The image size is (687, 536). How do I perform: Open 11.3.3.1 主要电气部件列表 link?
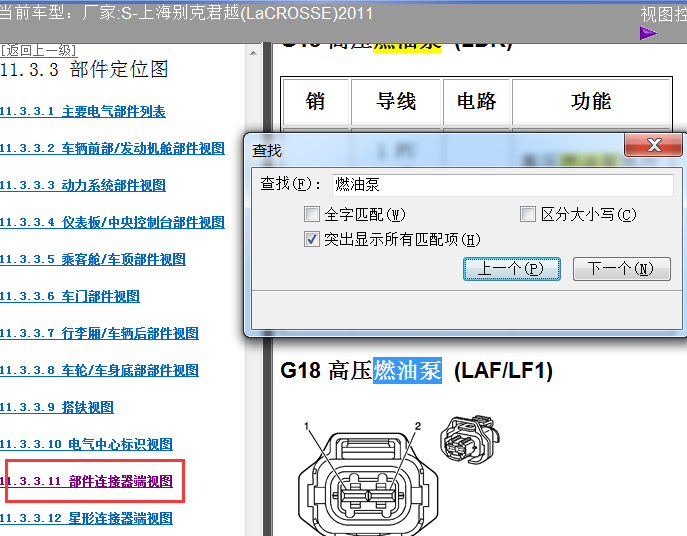83,111
